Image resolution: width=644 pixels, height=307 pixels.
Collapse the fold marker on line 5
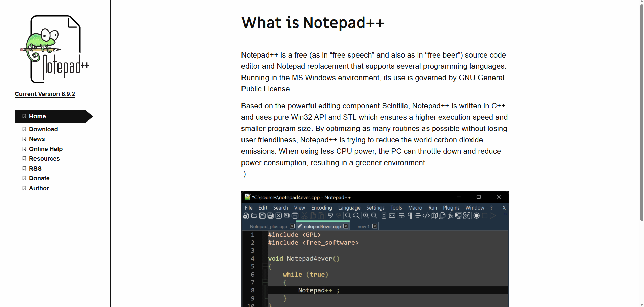click(x=265, y=266)
